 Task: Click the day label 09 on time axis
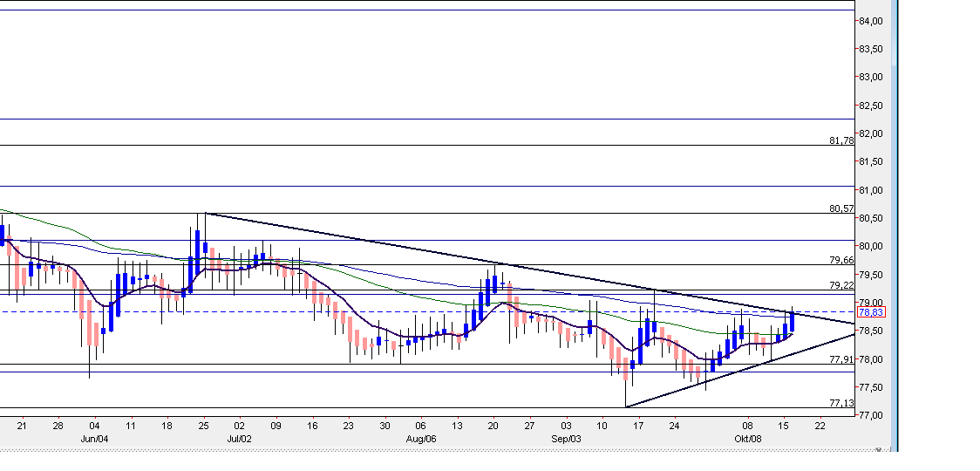[x=276, y=426]
